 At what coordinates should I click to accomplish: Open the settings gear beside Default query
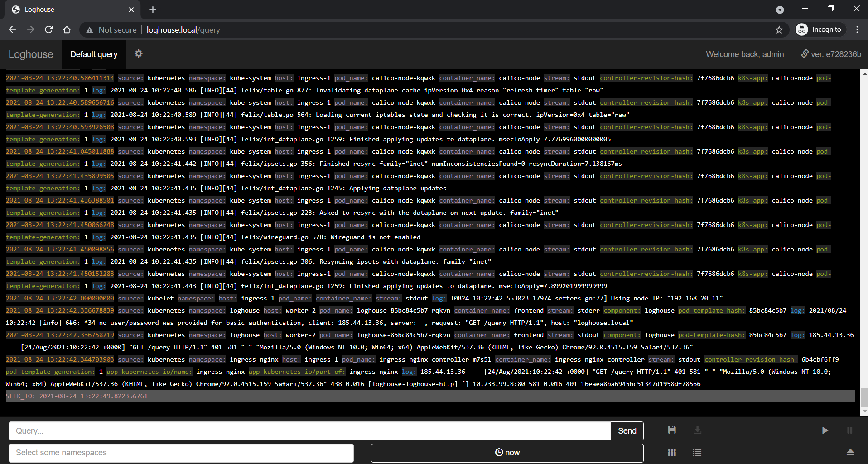tap(139, 53)
